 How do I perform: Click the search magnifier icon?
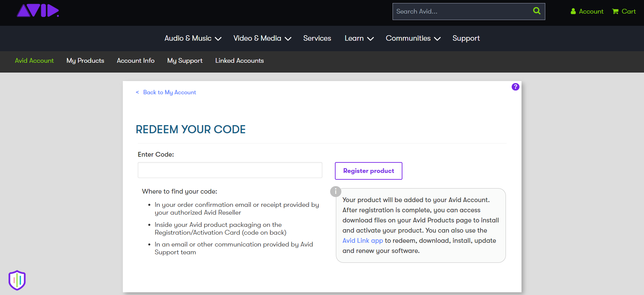pos(537,11)
